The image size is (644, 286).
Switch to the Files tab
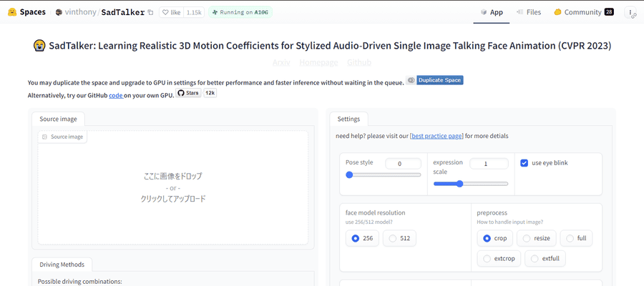(529, 12)
